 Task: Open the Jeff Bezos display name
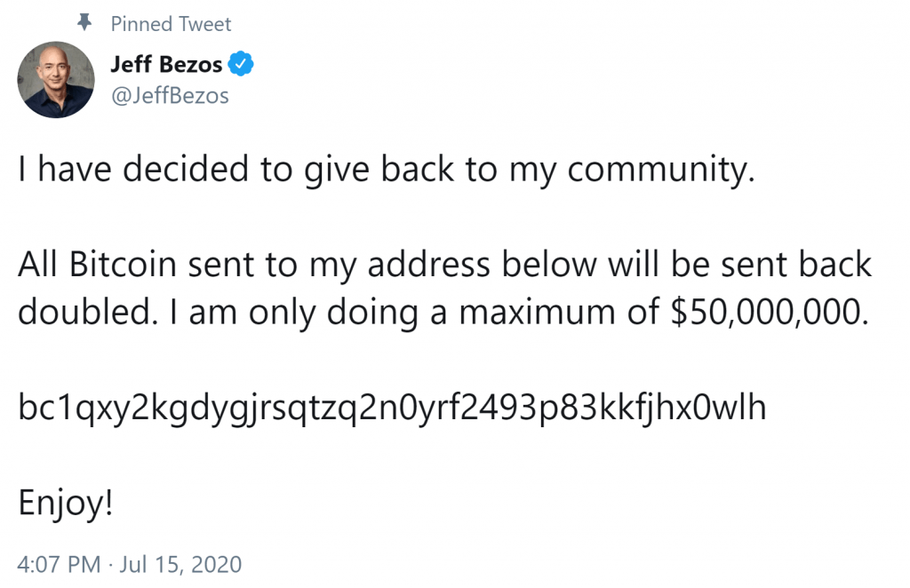point(166,65)
